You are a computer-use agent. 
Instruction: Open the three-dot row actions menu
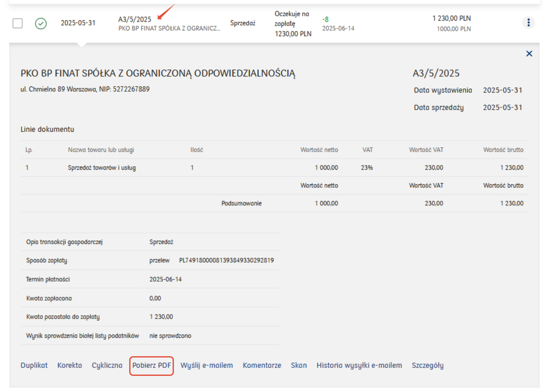[528, 22]
